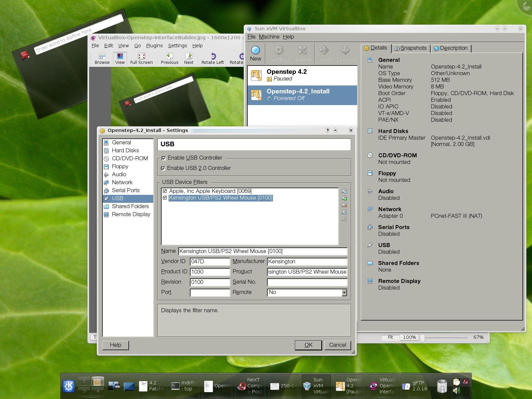Remove selected USB filter with red minus icon

(x=345, y=205)
